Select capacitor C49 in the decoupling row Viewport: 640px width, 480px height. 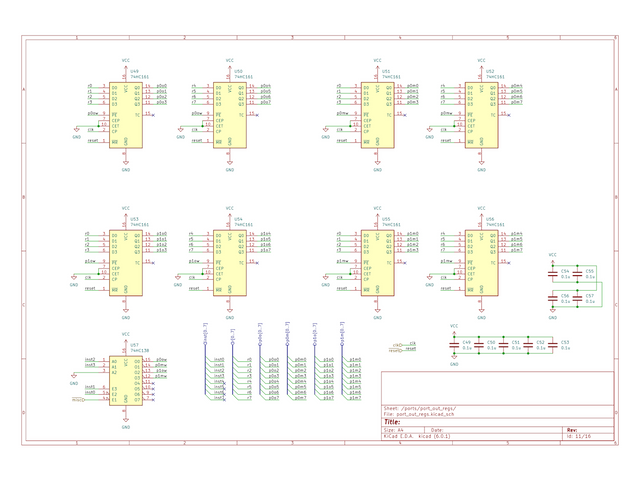(454, 346)
